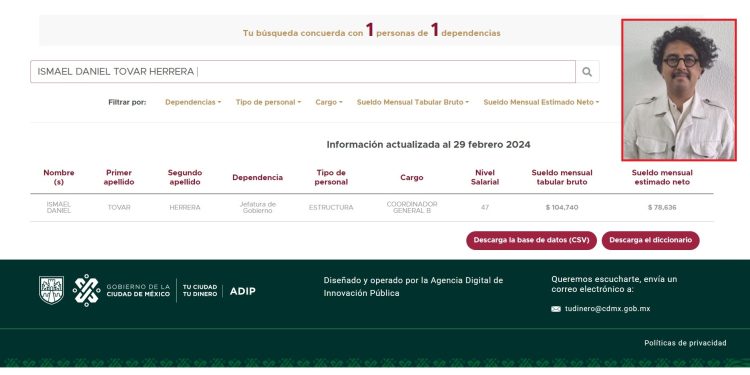This screenshot has height=375, width=750.
Task: Click the envelope email icon
Action: pyautogui.click(x=556, y=309)
